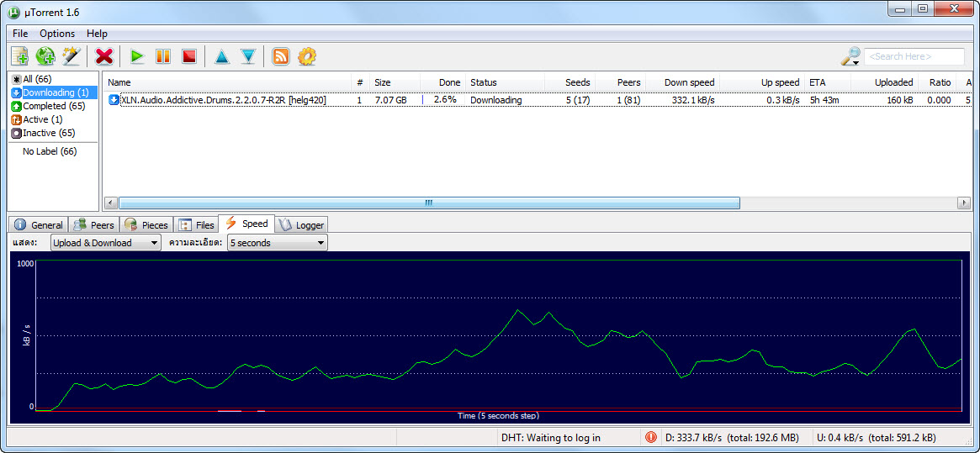This screenshot has width=980, height=453.
Task: Click the D: 333.7 kB/s download status
Action: [733, 437]
